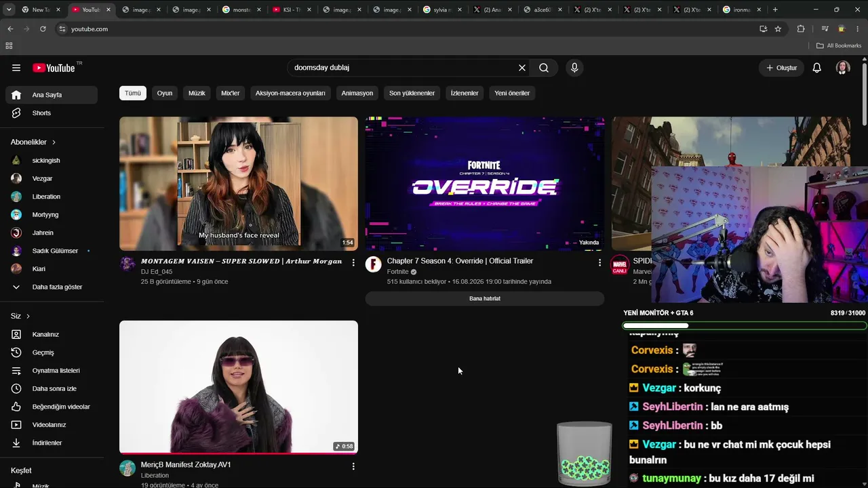Screen dimensions: 868x488
Task: Click the browser address bar
Action: (407, 29)
